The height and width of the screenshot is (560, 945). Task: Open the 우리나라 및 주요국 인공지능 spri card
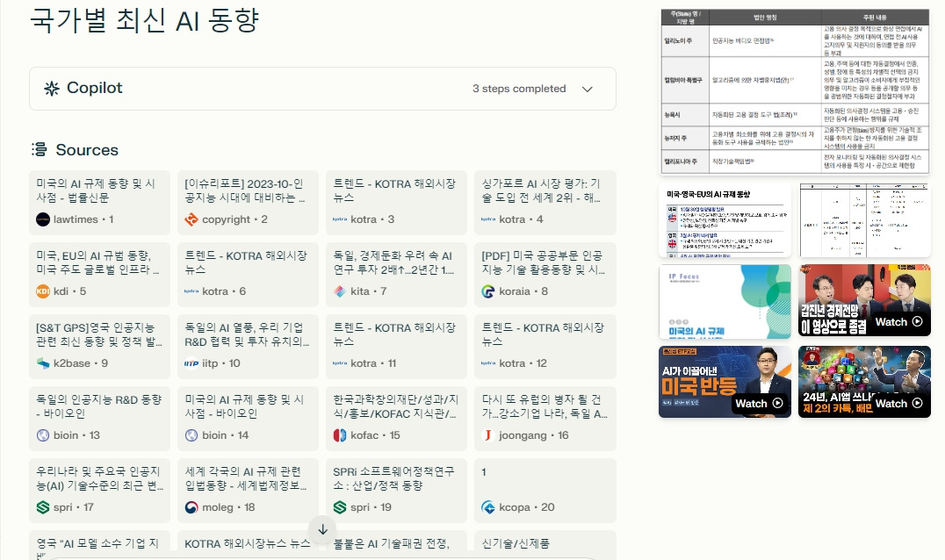click(99, 490)
